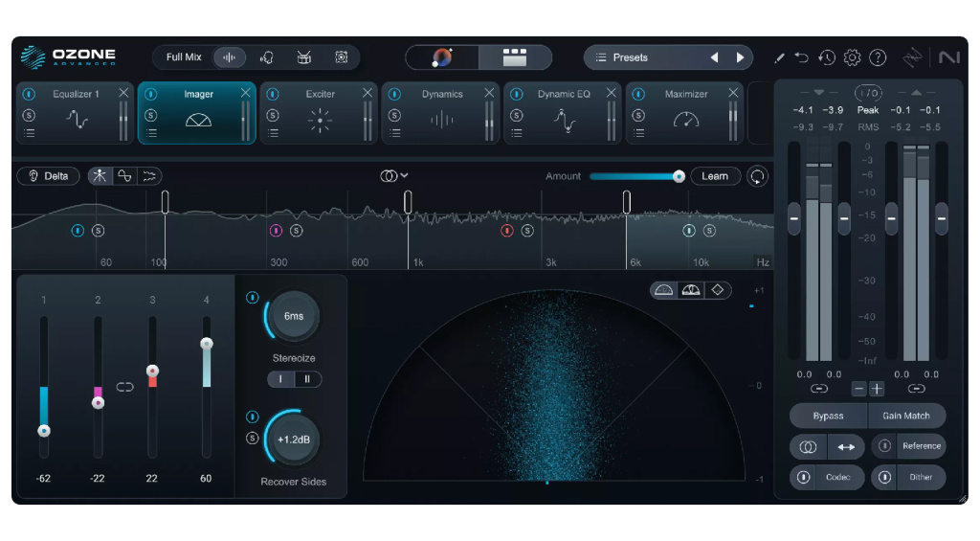Click the I/O meter toggle above Peak

(868, 93)
